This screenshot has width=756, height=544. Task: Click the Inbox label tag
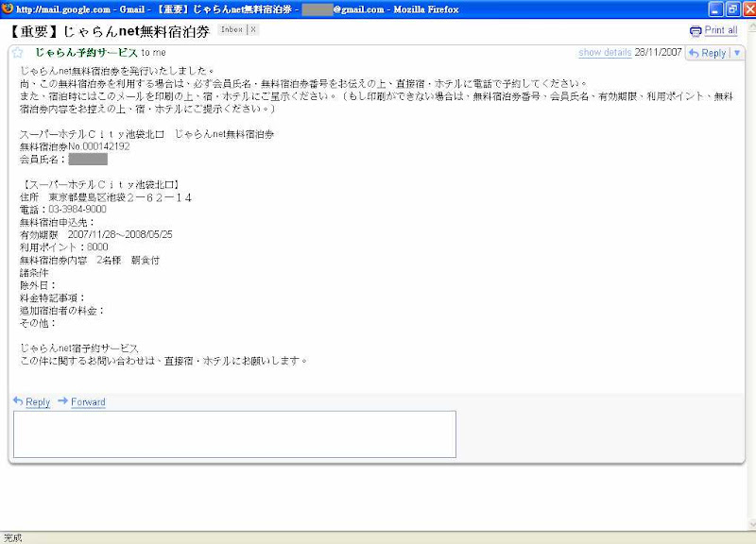pos(232,29)
